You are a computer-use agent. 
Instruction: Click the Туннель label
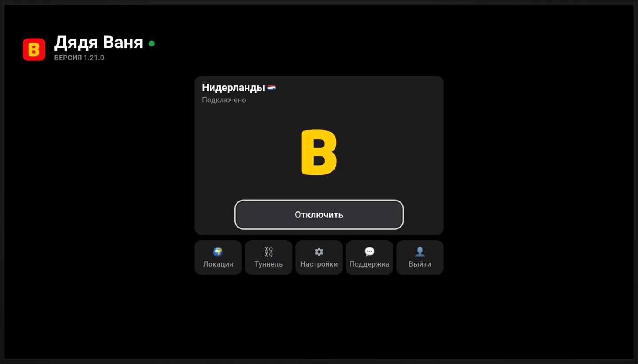point(268,264)
